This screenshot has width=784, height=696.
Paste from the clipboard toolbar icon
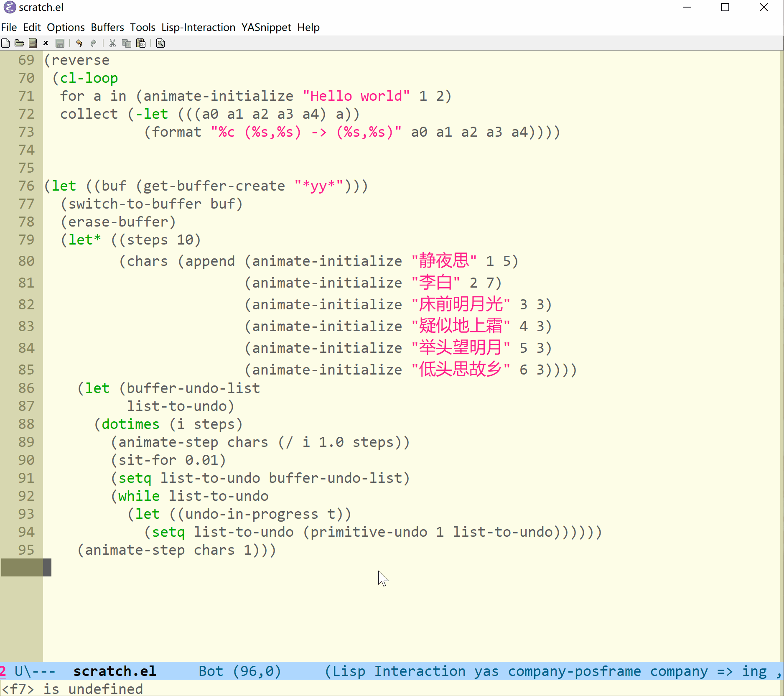point(141,43)
